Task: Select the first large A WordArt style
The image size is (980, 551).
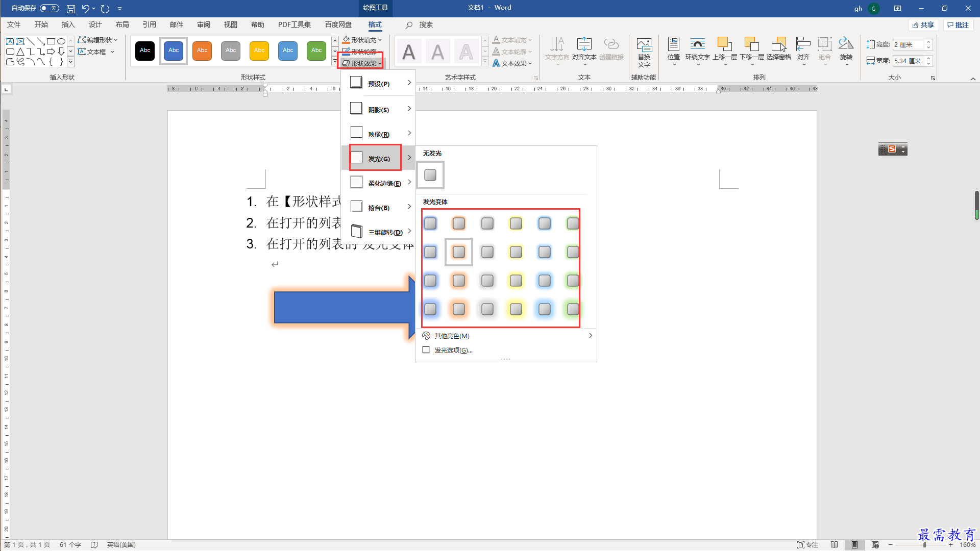Action: pos(409,52)
